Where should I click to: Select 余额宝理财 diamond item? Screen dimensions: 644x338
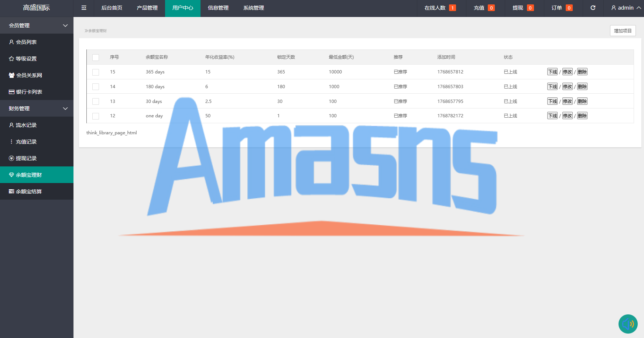[37, 175]
